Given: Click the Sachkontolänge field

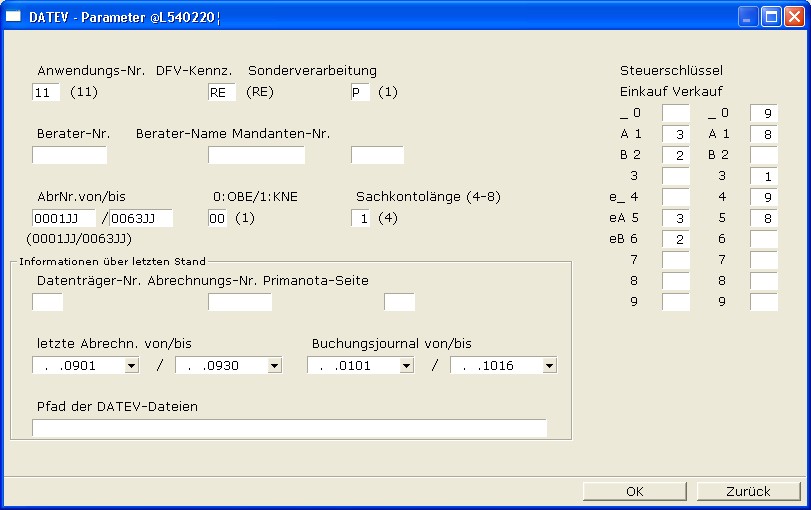Looking at the screenshot, I should (360, 218).
